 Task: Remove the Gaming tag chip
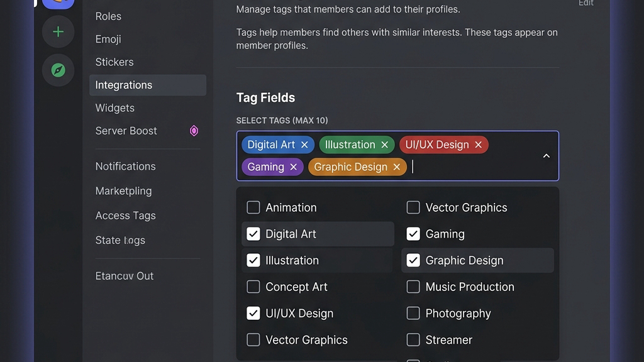pos(293,167)
